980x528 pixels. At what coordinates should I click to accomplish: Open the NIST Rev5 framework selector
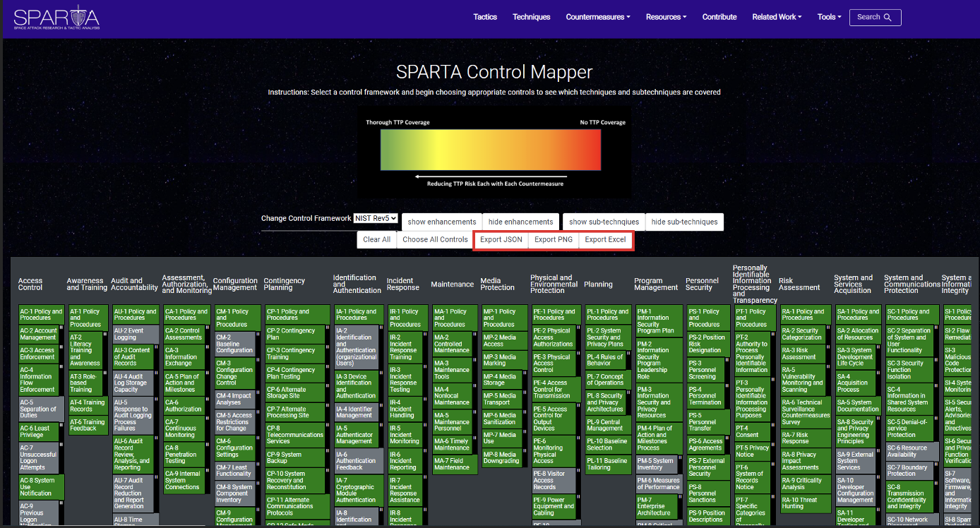click(376, 219)
